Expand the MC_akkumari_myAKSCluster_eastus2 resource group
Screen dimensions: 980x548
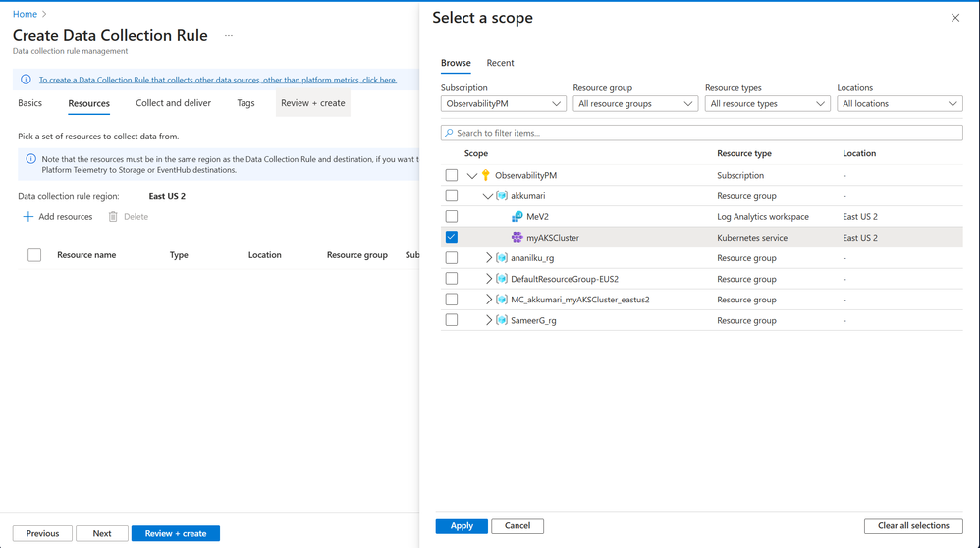pos(489,300)
